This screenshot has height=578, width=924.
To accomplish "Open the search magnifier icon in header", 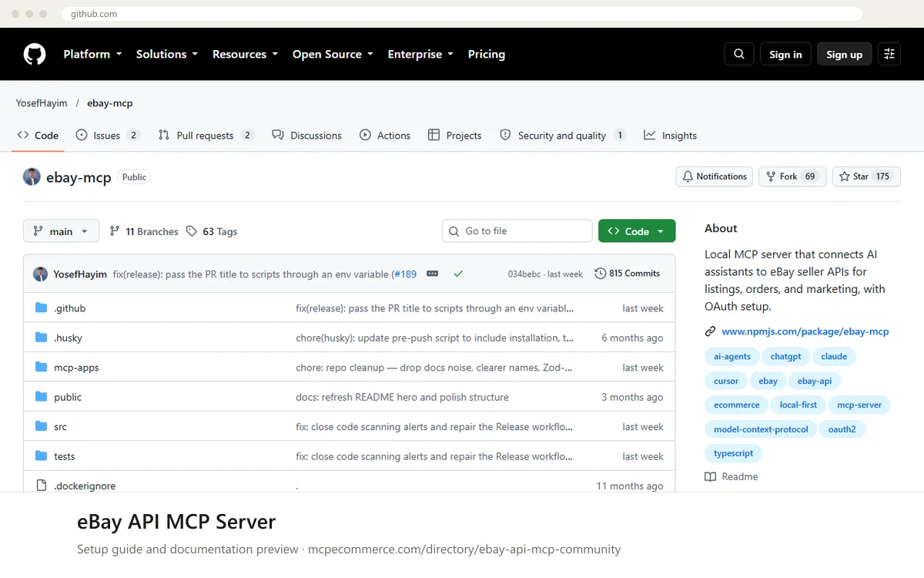I will point(739,54).
